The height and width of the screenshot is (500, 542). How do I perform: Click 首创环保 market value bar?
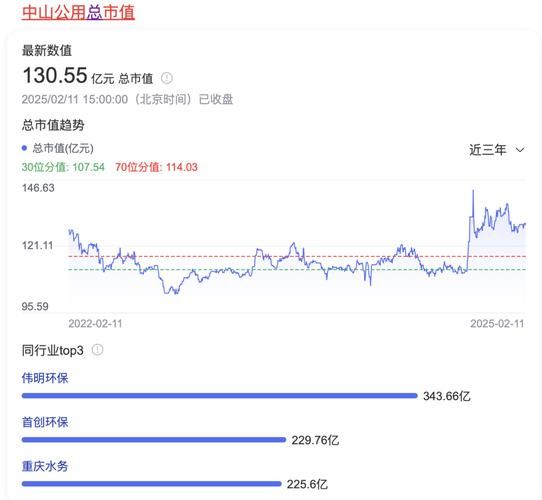tap(154, 440)
